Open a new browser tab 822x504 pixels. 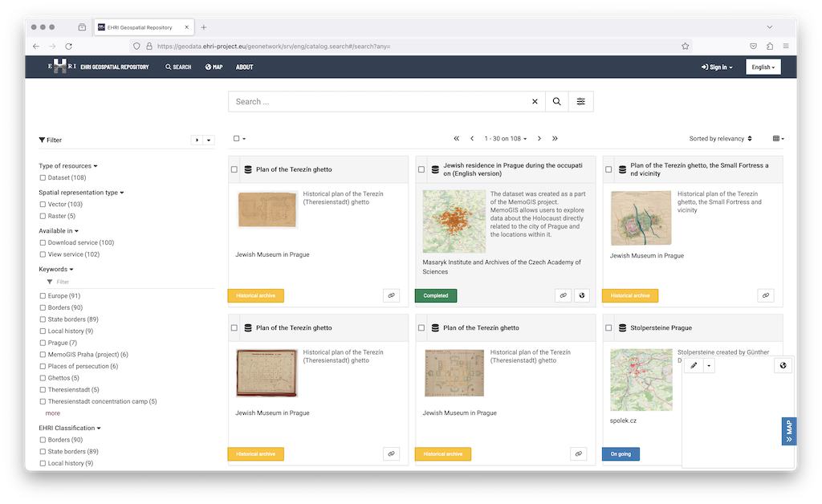[204, 27]
